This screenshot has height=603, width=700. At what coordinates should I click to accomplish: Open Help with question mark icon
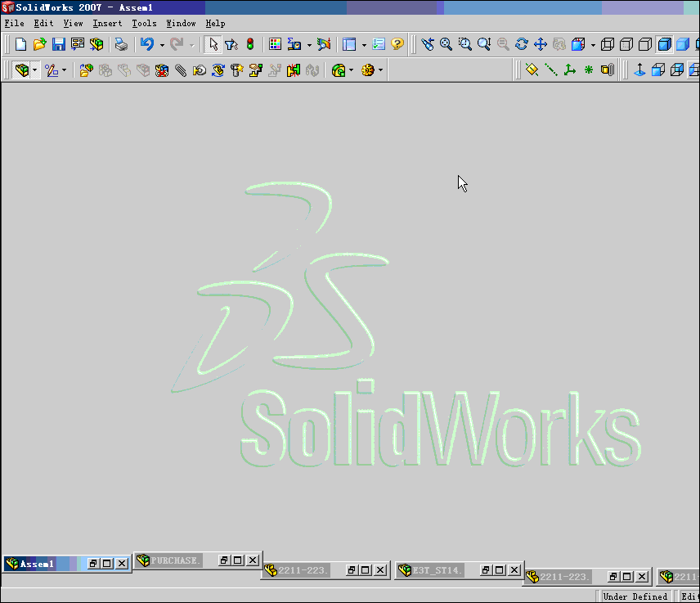coord(397,44)
